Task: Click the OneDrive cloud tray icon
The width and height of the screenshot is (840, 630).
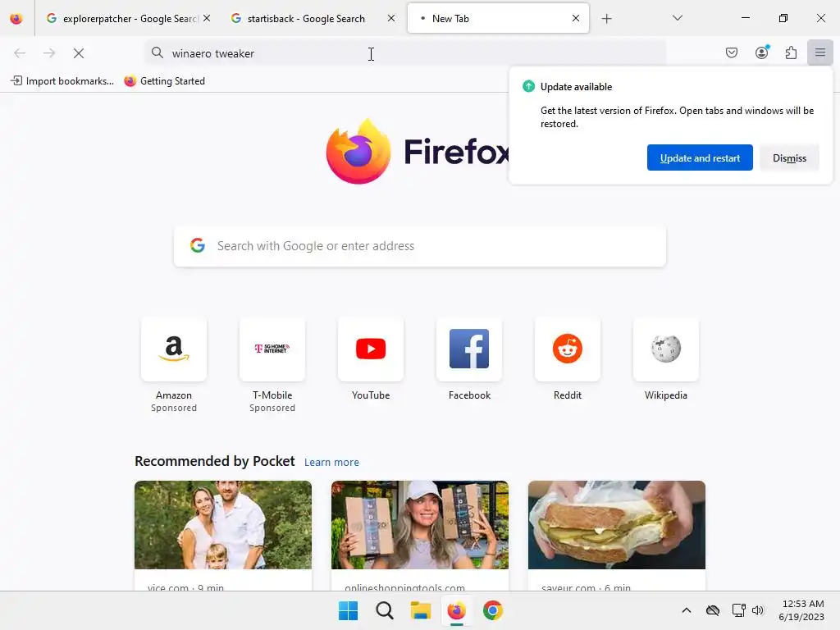Action: [x=713, y=610]
